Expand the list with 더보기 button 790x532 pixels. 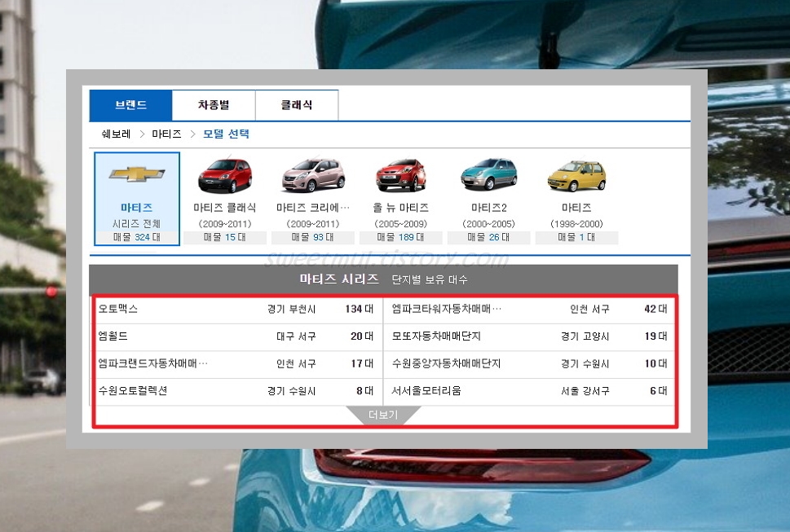click(383, 415)
